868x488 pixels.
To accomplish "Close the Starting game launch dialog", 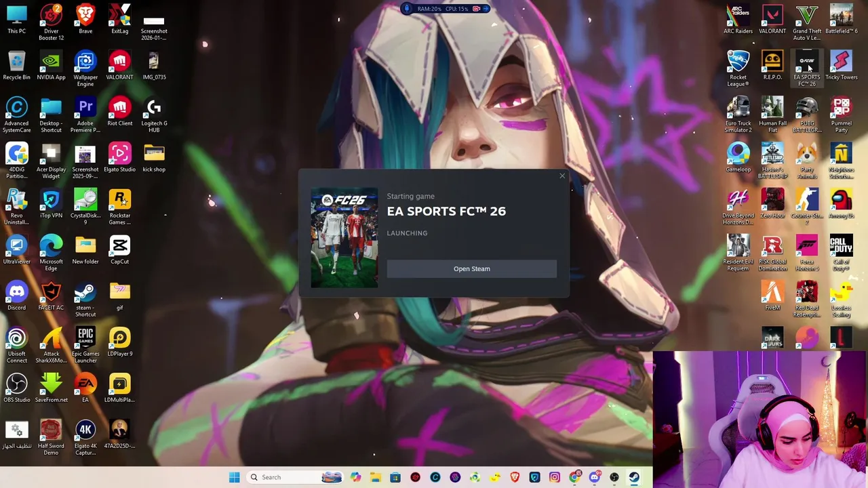I will [x=562, y=176].
